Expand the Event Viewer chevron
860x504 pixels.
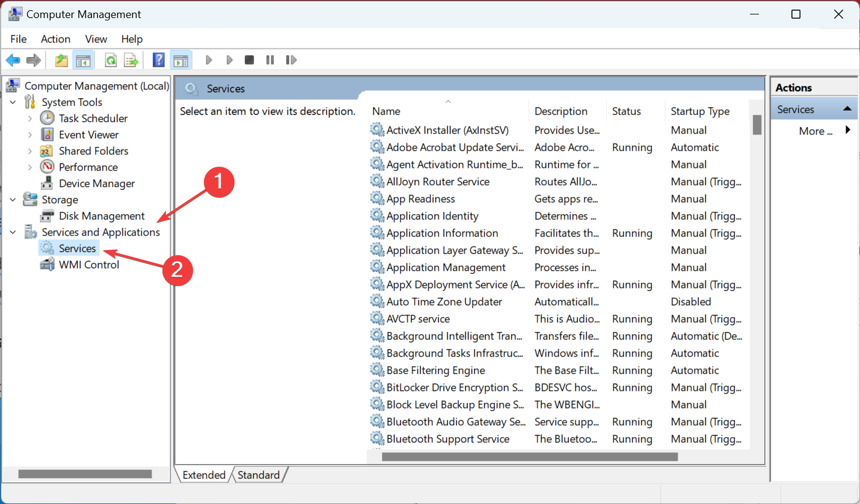tap(30, 135)
